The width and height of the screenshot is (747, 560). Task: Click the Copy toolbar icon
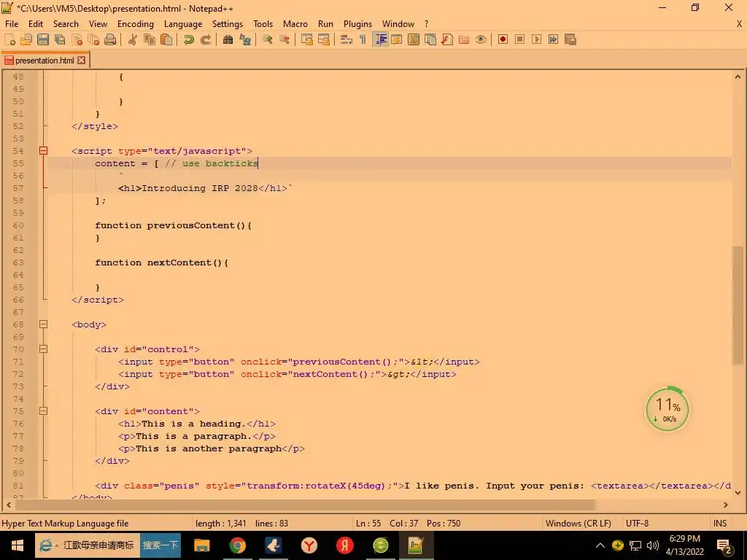click(x=150, y=39)
